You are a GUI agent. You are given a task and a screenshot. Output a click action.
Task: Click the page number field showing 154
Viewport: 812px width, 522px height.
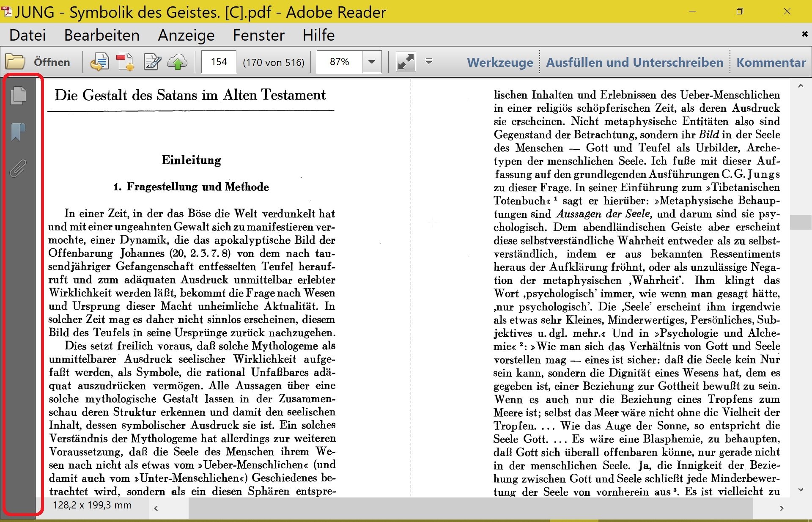pos(219,62)
